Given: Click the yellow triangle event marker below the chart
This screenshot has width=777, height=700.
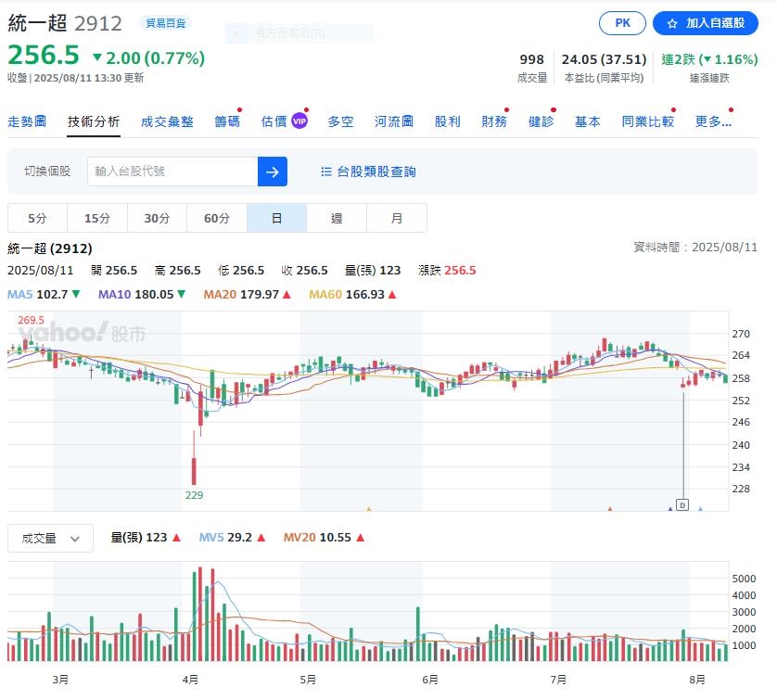Looking at the screenshot, I should click(x=369, y=510).
